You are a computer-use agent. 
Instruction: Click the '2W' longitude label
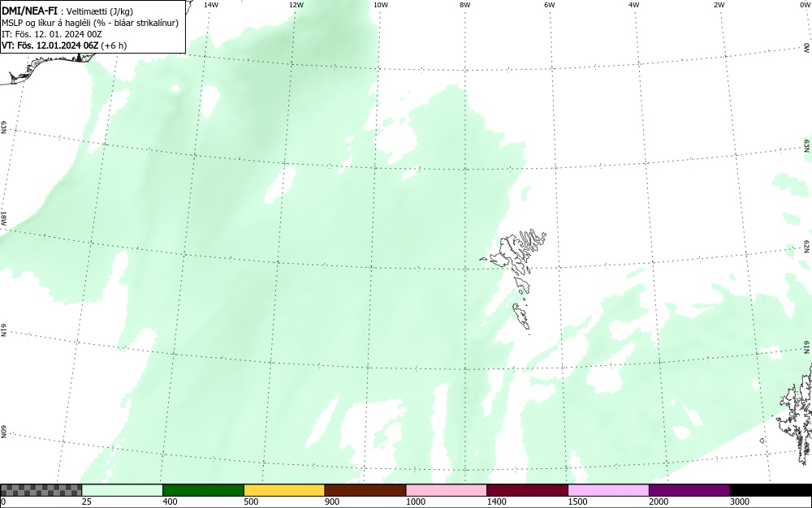tap(719, 5)
